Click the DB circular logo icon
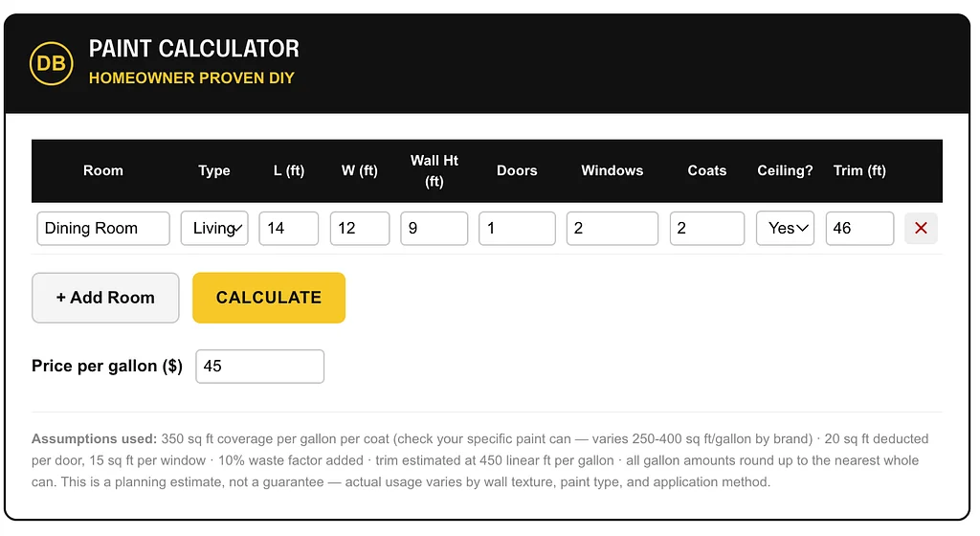This screenshot has height=536, width=980. tap(52, 63)
